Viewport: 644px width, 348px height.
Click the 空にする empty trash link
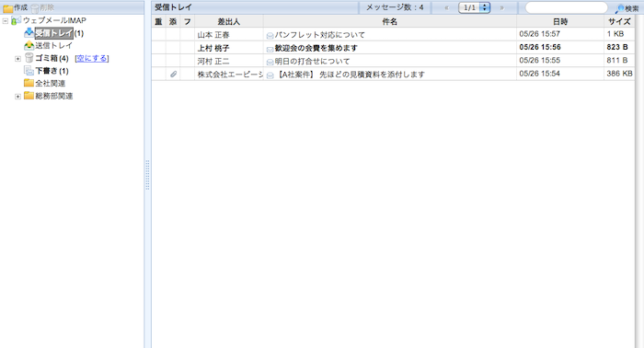coord(92,58)
